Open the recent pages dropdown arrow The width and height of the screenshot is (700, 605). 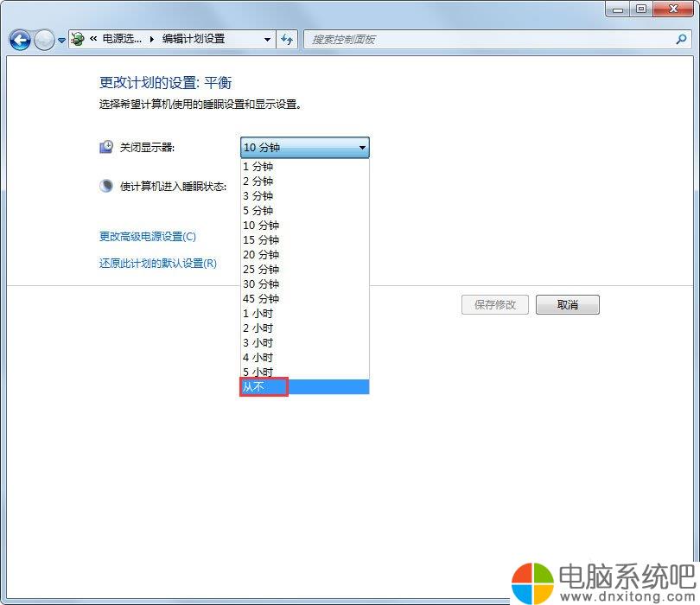point(61,41)
